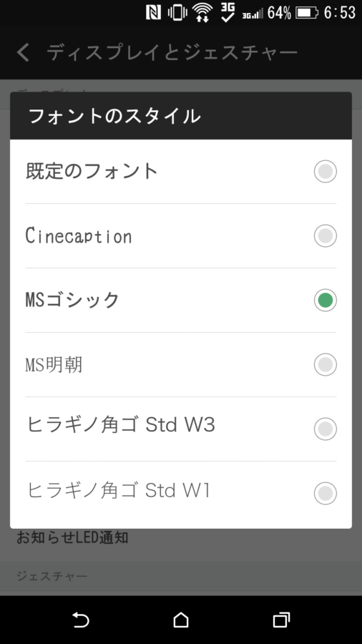Select the 既定のフォント radio button
The width and height of the screenshot is (362, 644).
(x=326, y=171)
